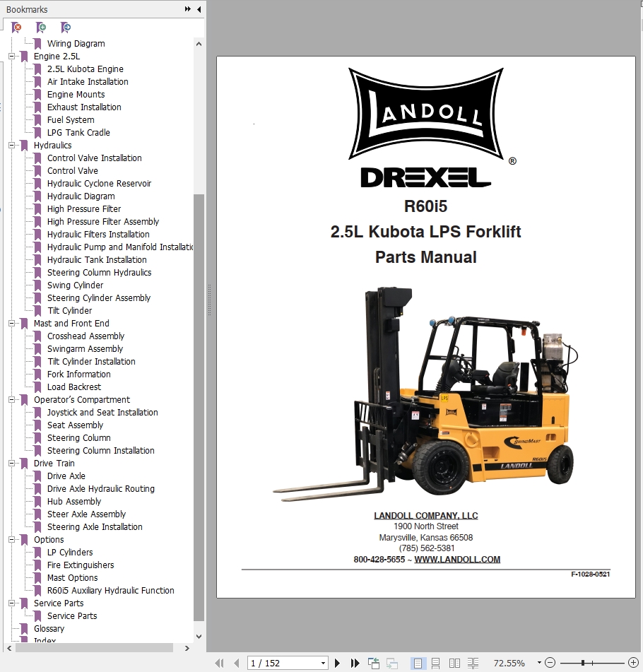643x672 pixels.
Task: Go to the Hub Assembly bookmark
Action: coord(74,502)
